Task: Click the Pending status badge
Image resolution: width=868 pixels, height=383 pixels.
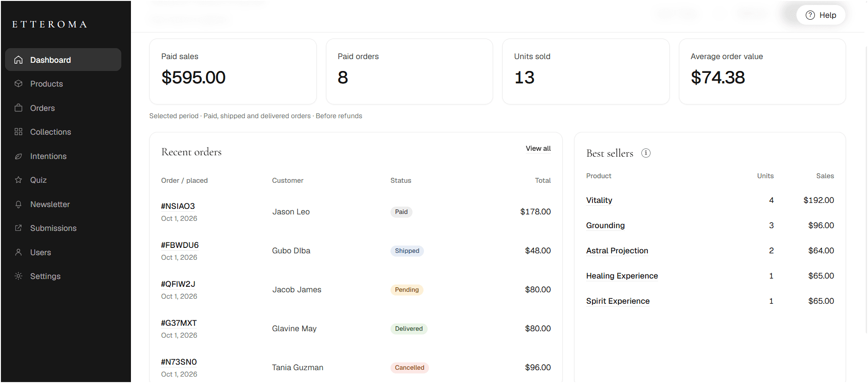Action: click(407, 290)
